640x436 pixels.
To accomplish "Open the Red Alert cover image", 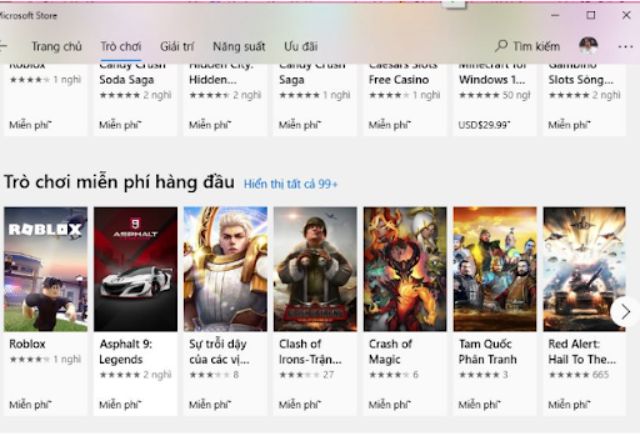I will tap(584, 269).
